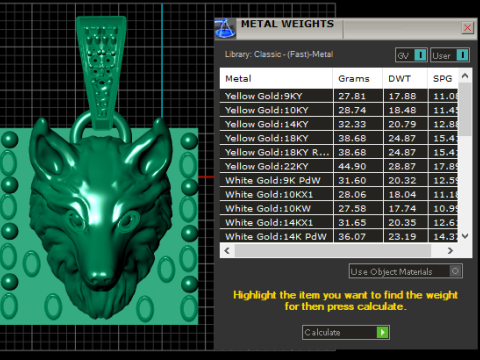Click the table scroll down arrow
Image resolution: width=480 pixels, height=360 pixels.
coord(465,236)
